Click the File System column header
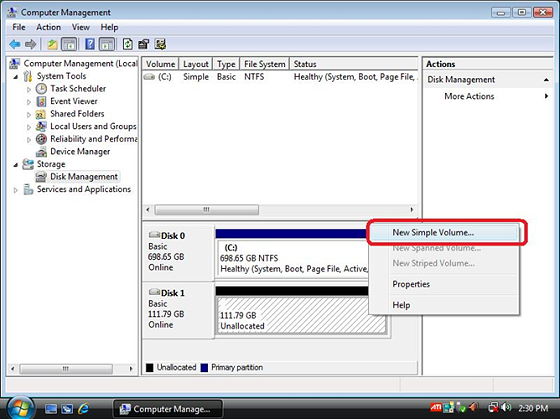 coord(265,64)
